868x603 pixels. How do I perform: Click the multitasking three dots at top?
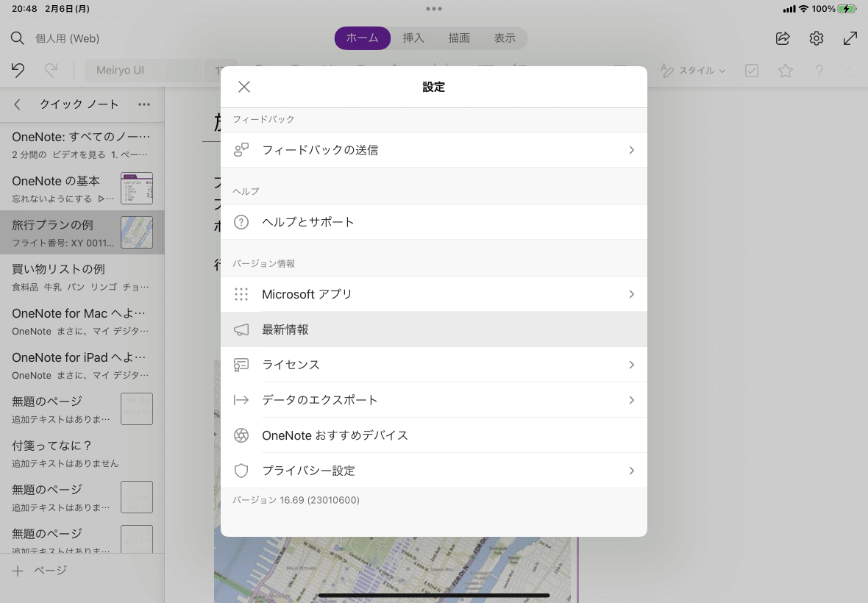(434, 9)
